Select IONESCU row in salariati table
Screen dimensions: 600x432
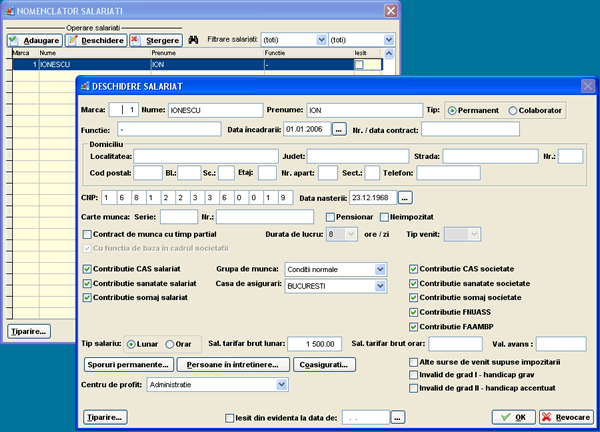[x=197, y=65]
